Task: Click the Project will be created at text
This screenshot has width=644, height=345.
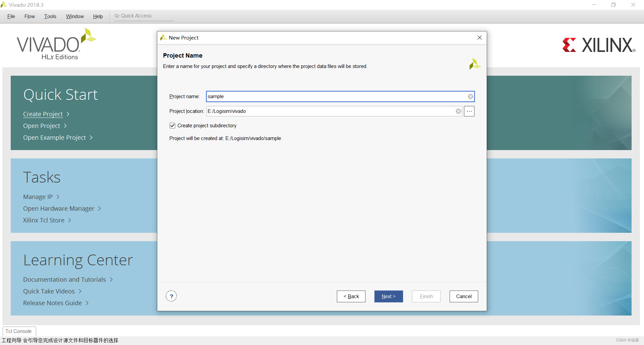Action: [225, 138]
